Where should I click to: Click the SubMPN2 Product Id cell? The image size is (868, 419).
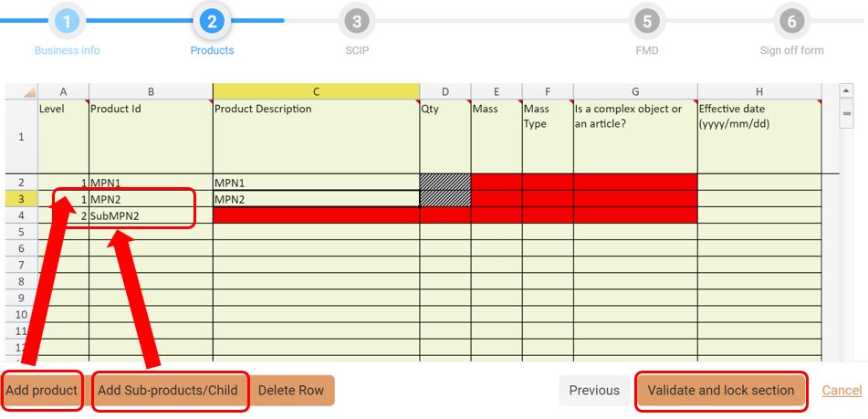coord(151,215)
